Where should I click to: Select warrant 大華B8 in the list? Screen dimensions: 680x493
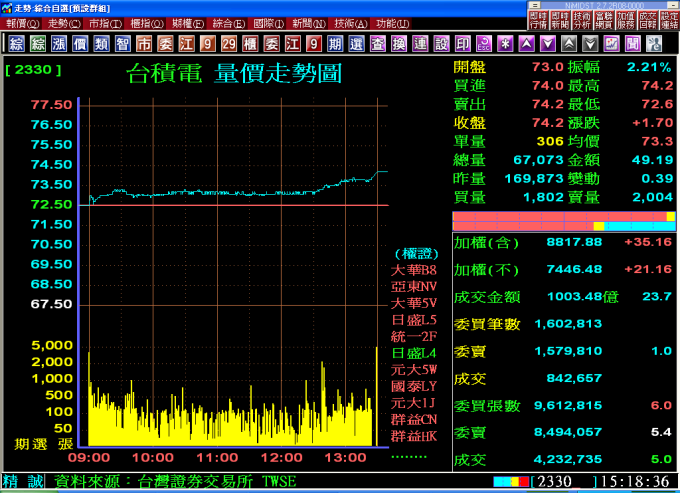click(x=414, y=270)
